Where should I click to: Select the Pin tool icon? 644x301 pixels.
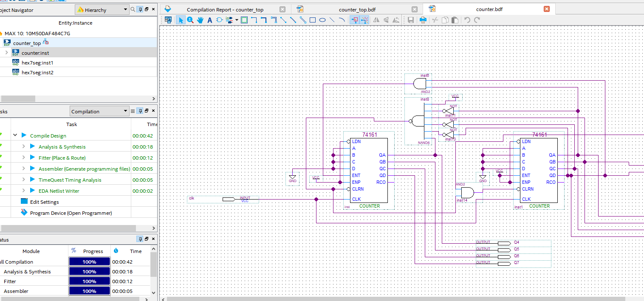click(x=230, y=20)
